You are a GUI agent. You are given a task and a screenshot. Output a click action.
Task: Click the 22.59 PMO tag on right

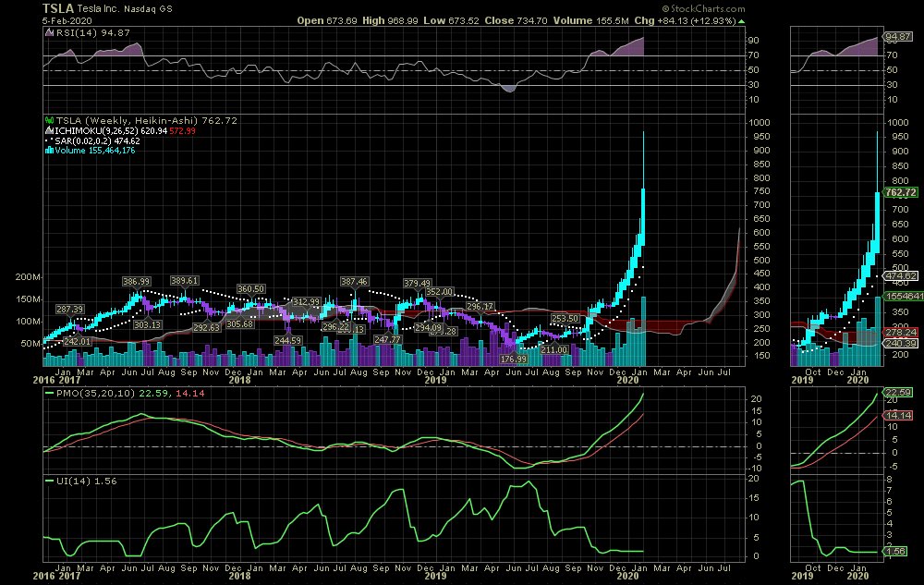(x=898, y=393)
